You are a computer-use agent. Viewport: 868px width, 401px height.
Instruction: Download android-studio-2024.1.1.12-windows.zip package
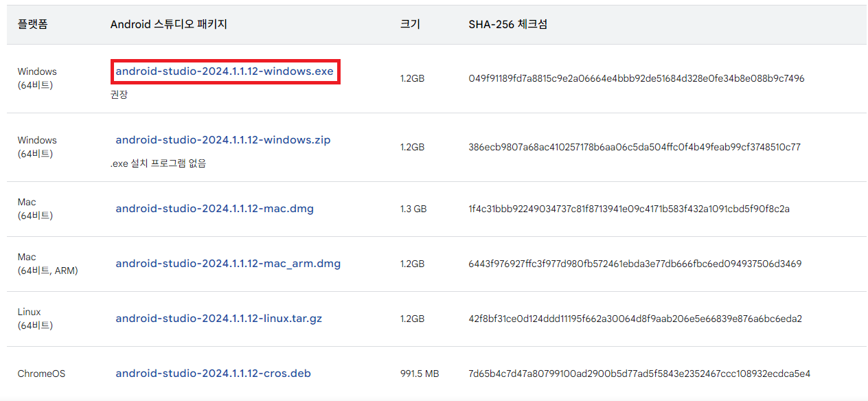tap(223, 140)
